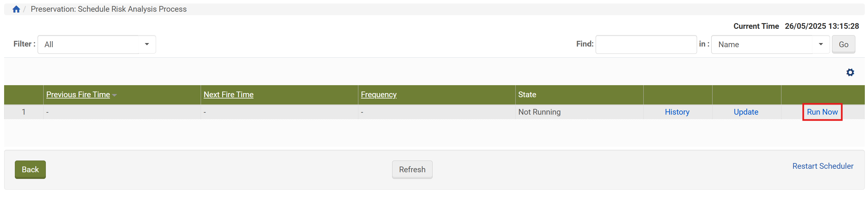Select row number 1 cell
Image resolution: width=868 pixels, height=202 pixels.
click(24, 112)
